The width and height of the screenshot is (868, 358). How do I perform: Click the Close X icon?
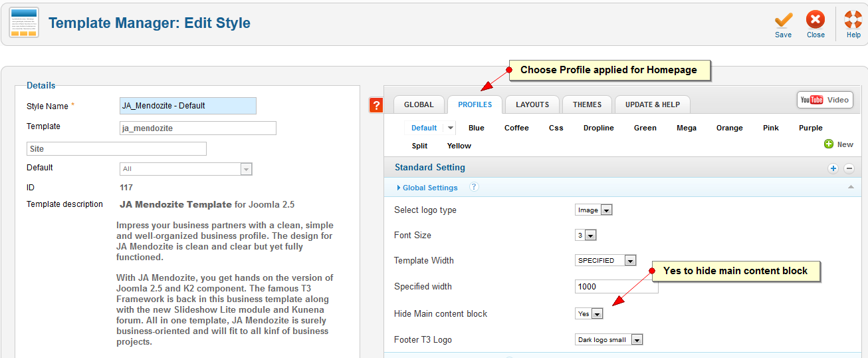coord(815,20)
